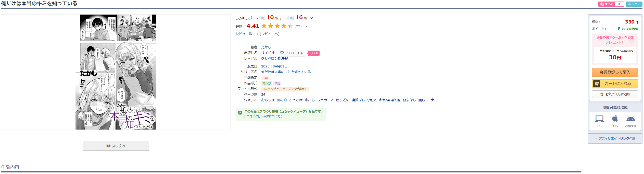This screenshot has width=644, height=174.
Task: Click the 2,868 follower count badge
Action: coord(313,53)
